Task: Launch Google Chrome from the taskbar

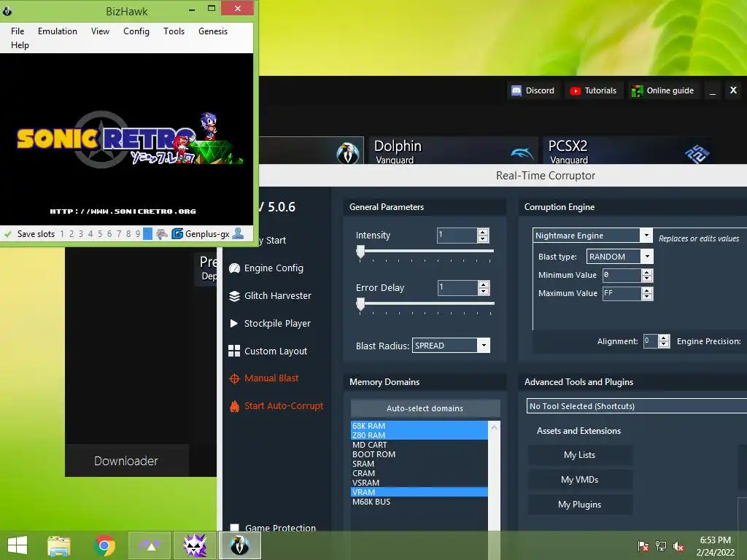Action: [105, 545]
